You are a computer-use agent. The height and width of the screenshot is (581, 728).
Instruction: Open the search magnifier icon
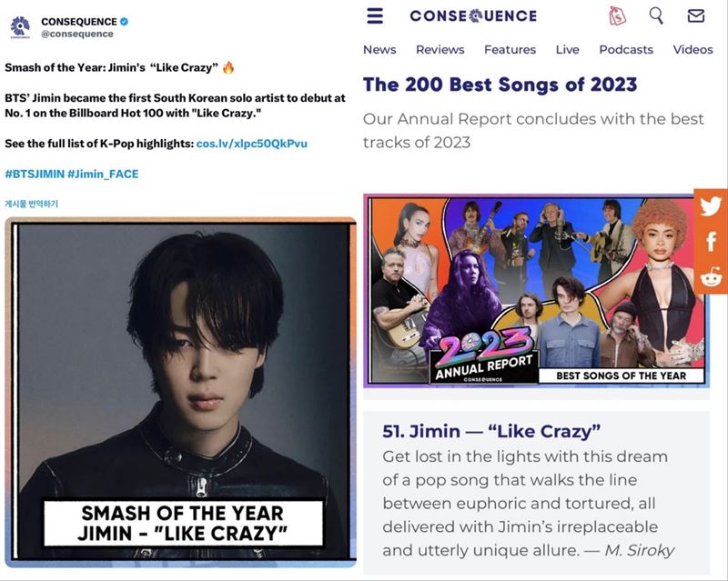point(656,15)
